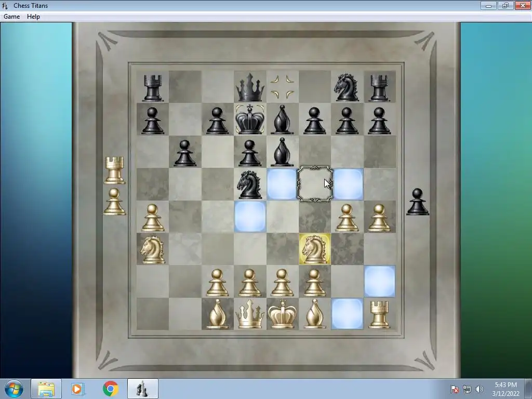Open the Help menu
The width and height of the screenshot is (532, 399).
click(x=33, y=17)
